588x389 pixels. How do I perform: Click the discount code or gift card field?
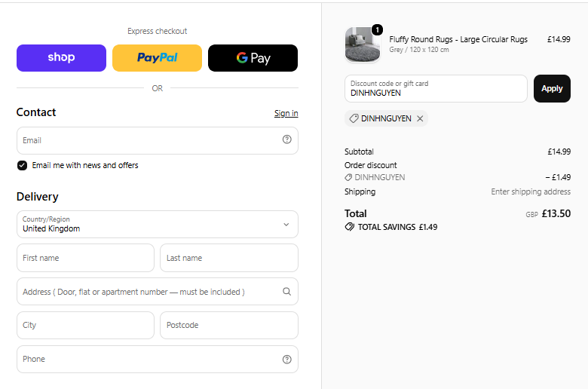pyautogui.click(x=436, y=88)
